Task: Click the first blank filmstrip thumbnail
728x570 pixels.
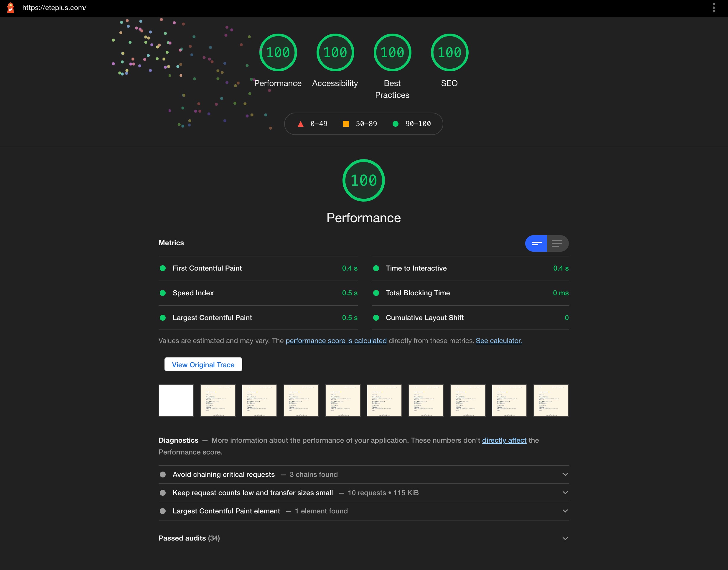Action: point(176,401)
